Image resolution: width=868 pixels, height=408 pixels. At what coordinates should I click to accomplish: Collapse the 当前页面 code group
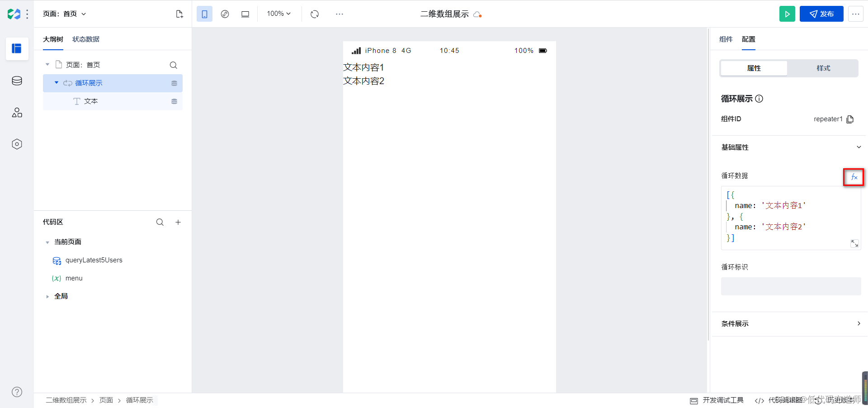tap(47, 242)
